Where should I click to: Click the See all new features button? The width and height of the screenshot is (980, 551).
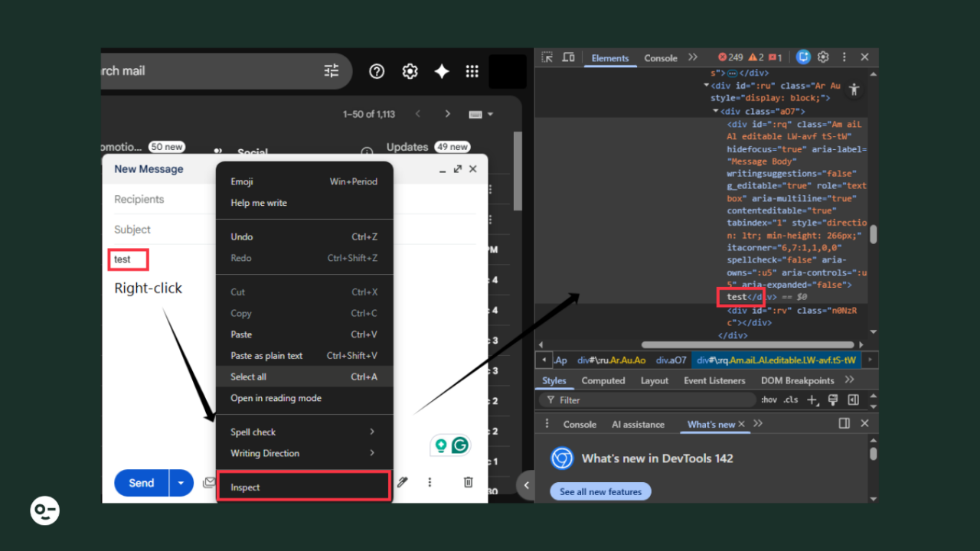[x=600, y=491]
